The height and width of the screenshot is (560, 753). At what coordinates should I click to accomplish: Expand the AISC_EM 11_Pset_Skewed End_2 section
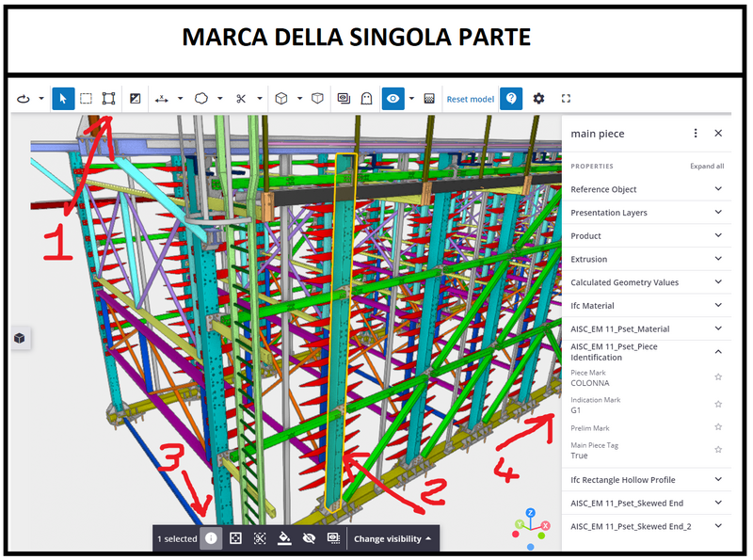point(647,526)
